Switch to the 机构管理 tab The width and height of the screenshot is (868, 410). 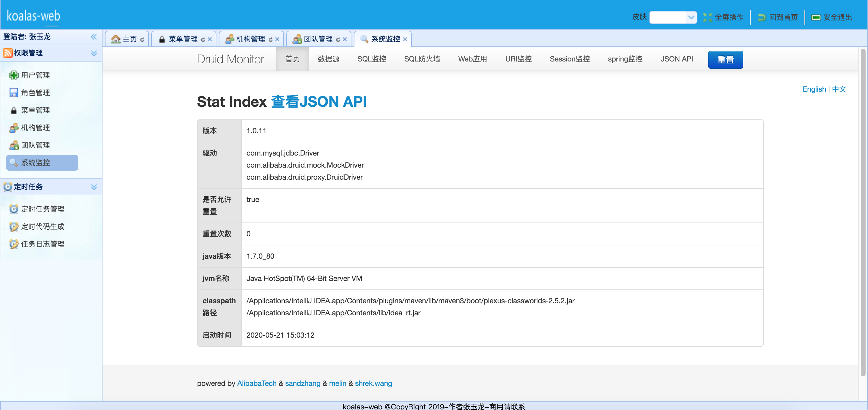pyautogui.click(x=251, y=39)
